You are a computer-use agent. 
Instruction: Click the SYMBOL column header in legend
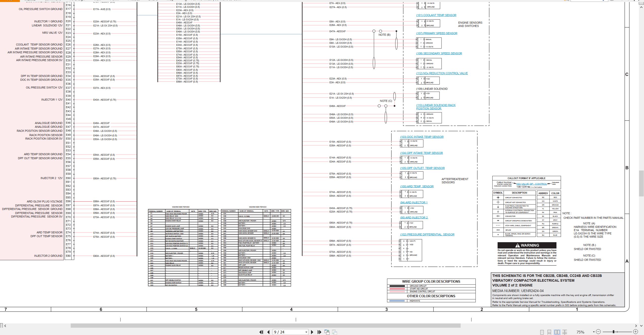(498, 193)
